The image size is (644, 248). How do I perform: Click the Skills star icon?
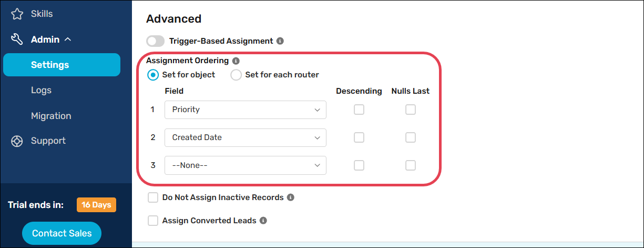(17, 14)
